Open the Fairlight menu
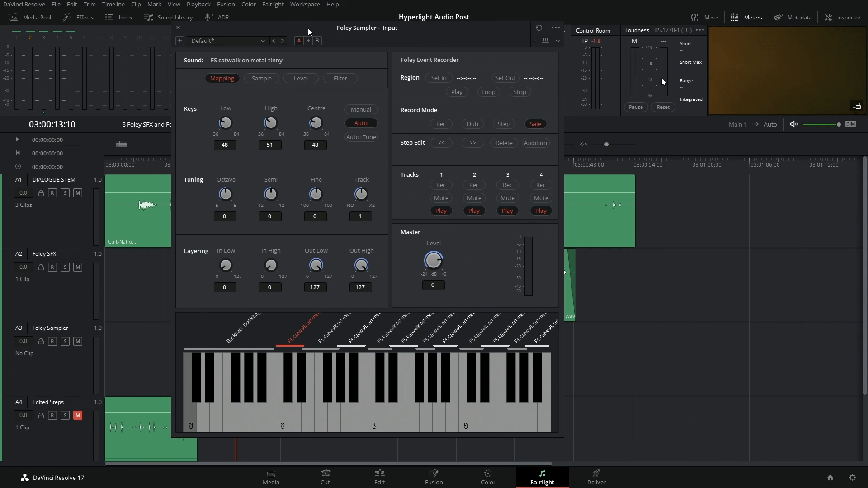 [273, 4]
